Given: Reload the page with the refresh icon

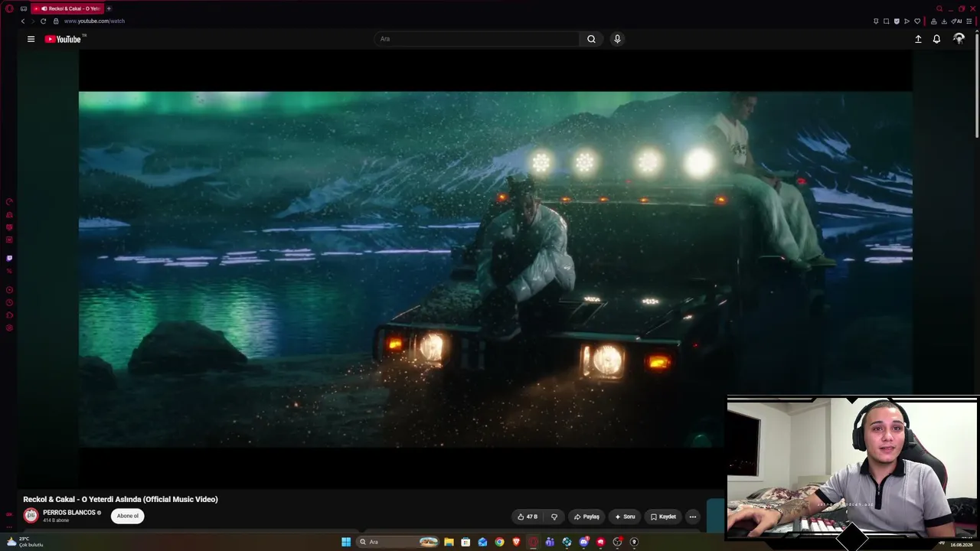Looking at the screenshot, I should 43,21.
